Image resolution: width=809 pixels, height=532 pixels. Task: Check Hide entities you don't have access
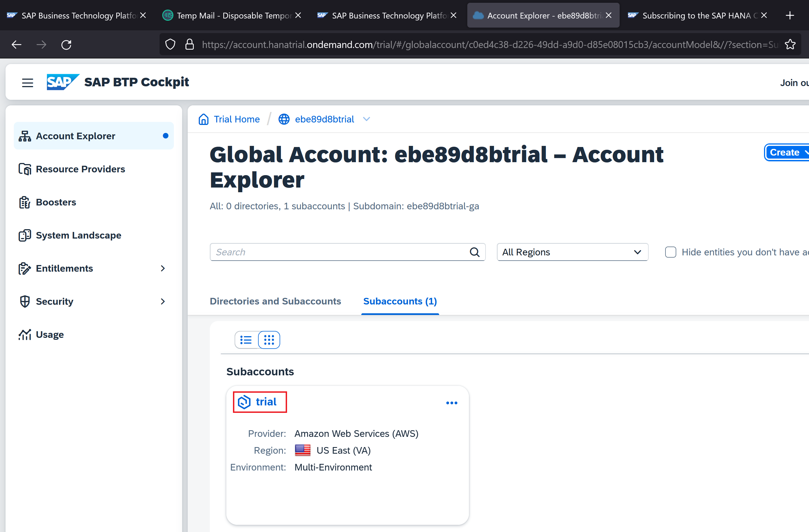(x=670, y=252)
